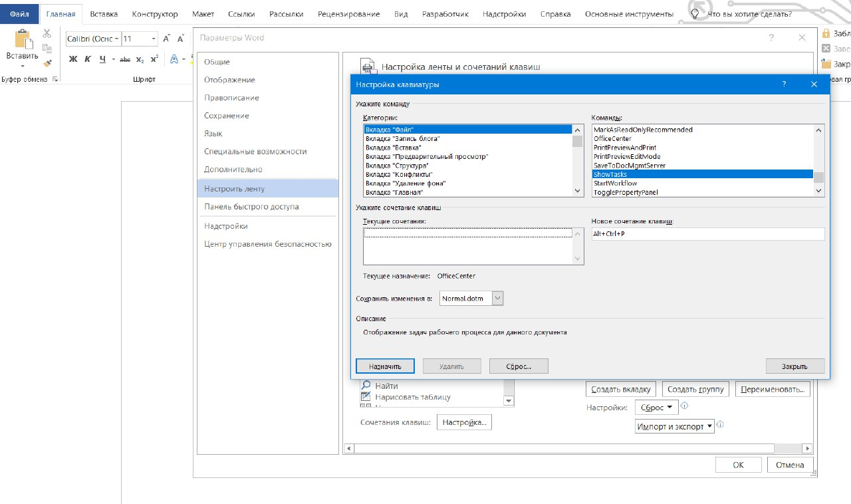This screenshot has height=504, width=851.
Task: Toggle bold formatting (Ж)
Action: pyautogui.click(x=73, y=59)
